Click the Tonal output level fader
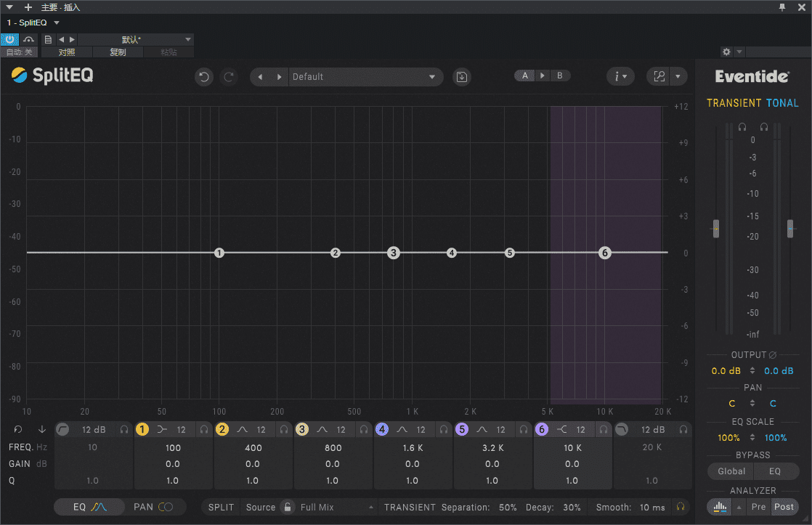The width and height of the screenshot is (812, 525). point(790,228)
